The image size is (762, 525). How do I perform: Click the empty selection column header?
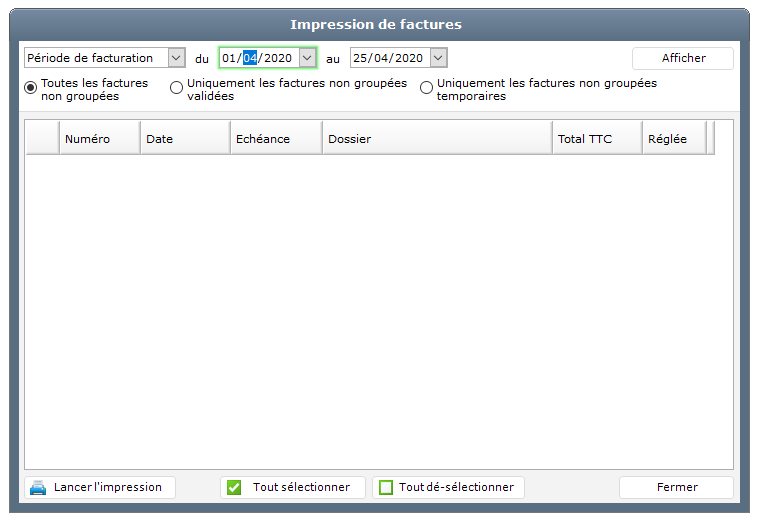click(x=42, y=139)
